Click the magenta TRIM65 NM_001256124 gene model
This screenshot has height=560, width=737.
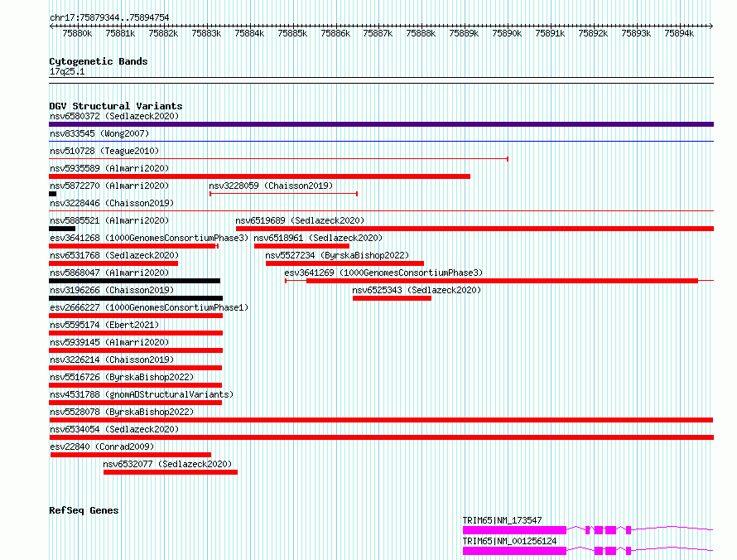click(x=588, y=551)
